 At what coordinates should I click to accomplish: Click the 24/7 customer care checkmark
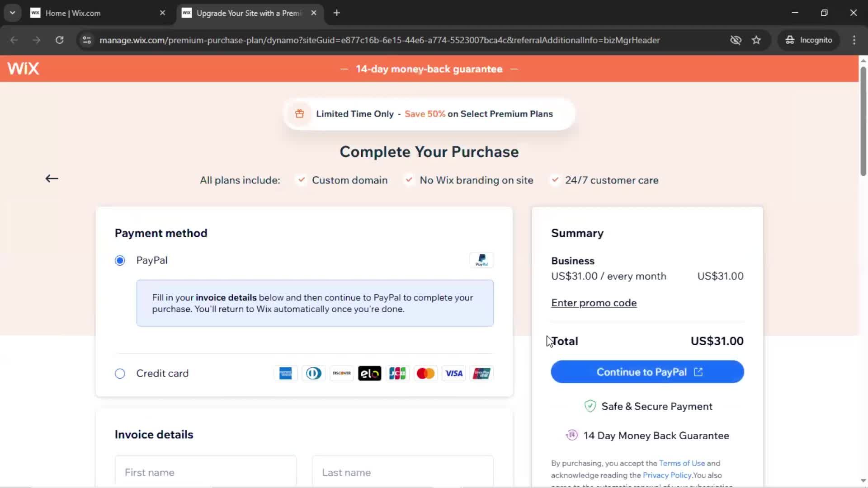[x=555, y=180]
